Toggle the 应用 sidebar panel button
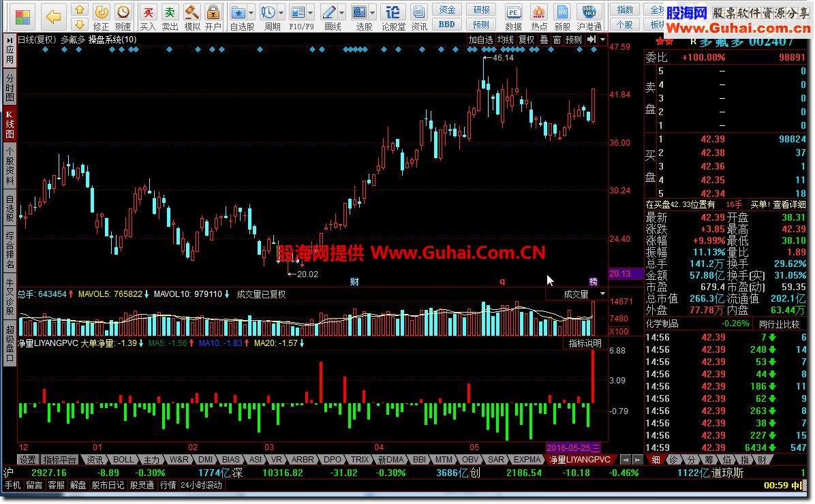The image size is (815, 504). (x=10, y=51)
